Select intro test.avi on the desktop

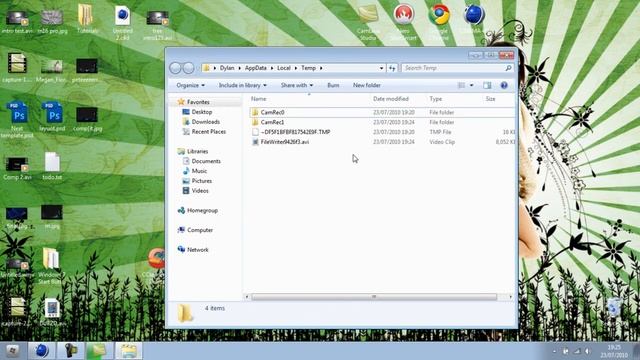17,22
